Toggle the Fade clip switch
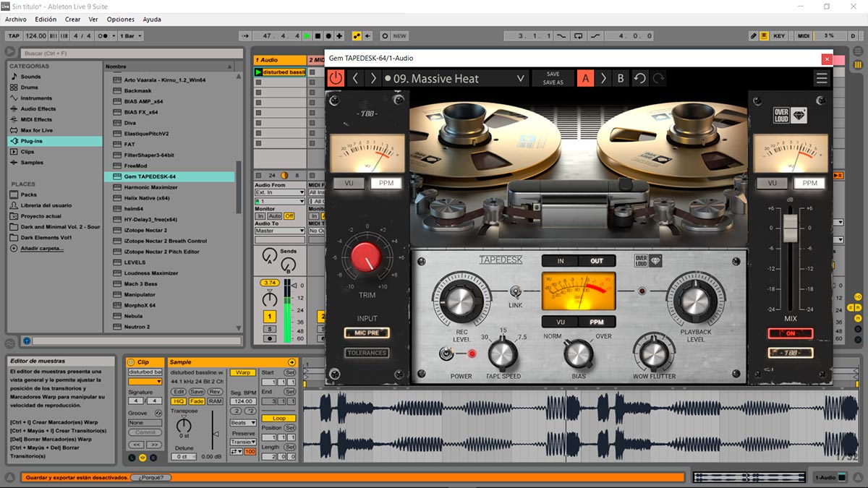This screenshot has width=868, height=488. tap(196, 401)
